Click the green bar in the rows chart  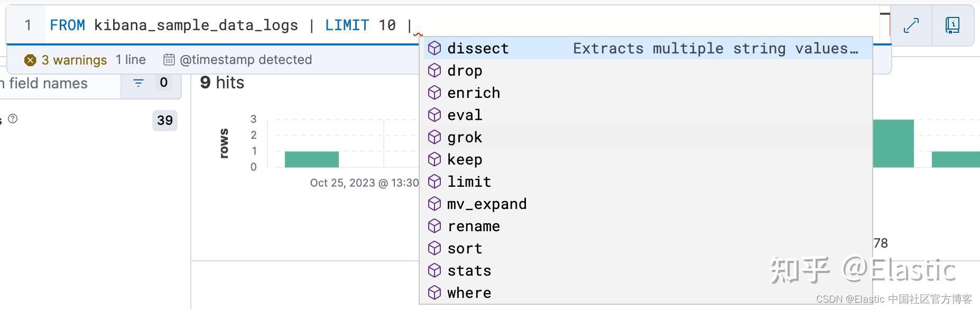click(x=311, y=158)
